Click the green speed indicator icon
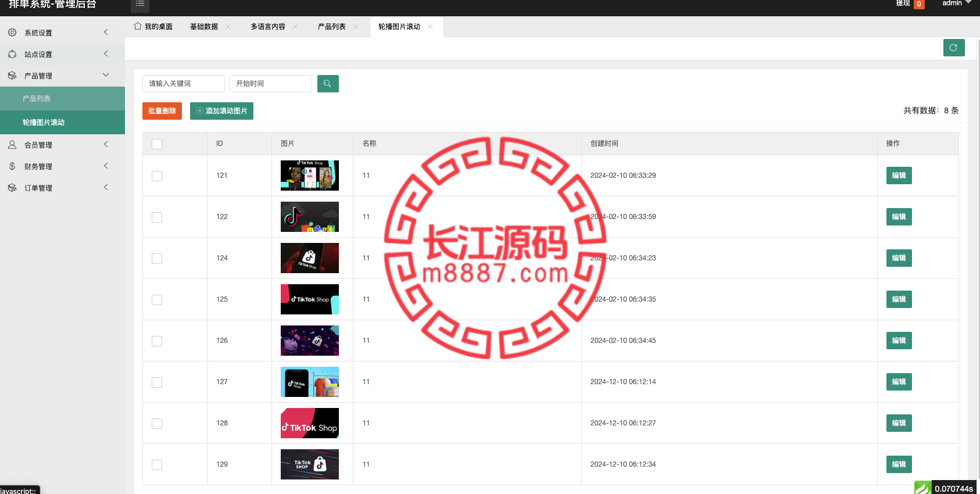980x494 pixels. [923, 488]
